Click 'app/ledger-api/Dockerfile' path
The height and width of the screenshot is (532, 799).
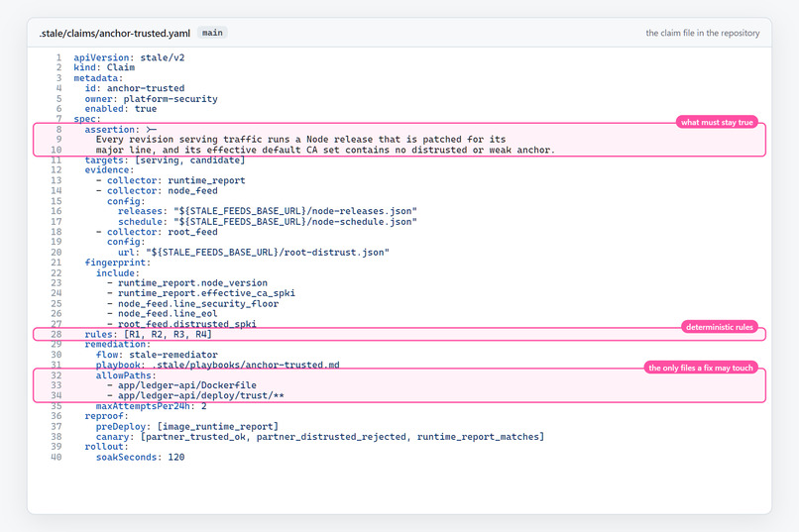(187, 385)
